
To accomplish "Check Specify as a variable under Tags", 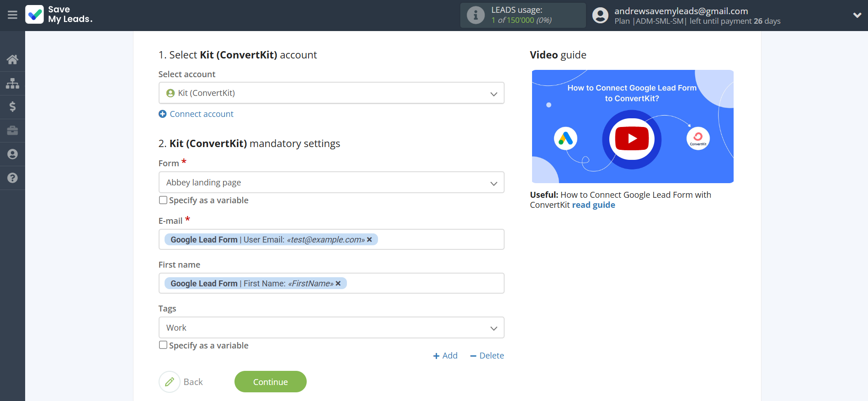I will click(x=163, y=345).
